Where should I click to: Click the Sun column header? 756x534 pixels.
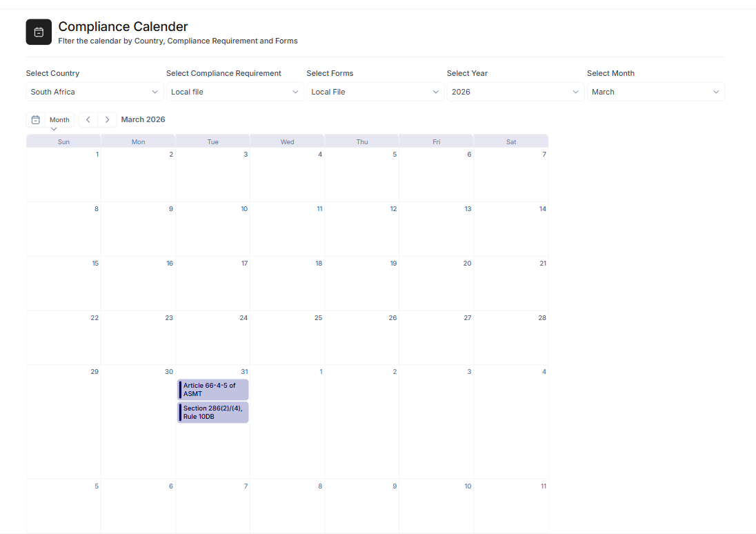pyautogui.click(x=63, y=141)
